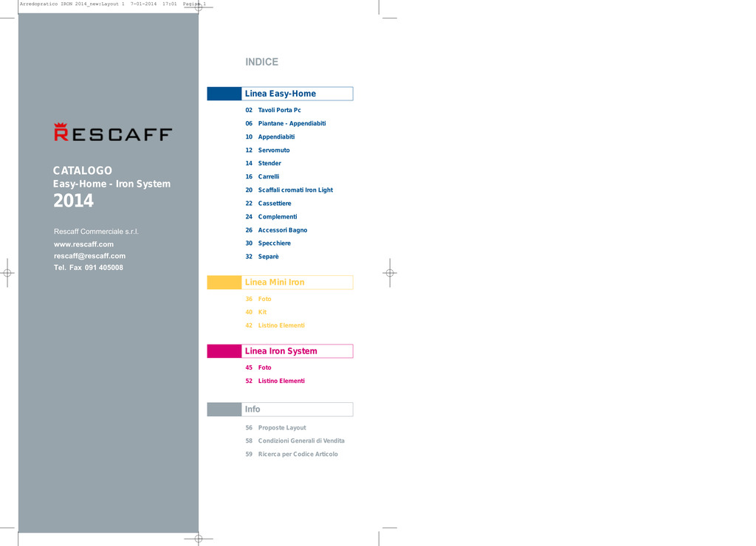Open the 20 Scaffali cromati Iron Light entry
Viewport: 756px width, 546px height.
(289, 190)
